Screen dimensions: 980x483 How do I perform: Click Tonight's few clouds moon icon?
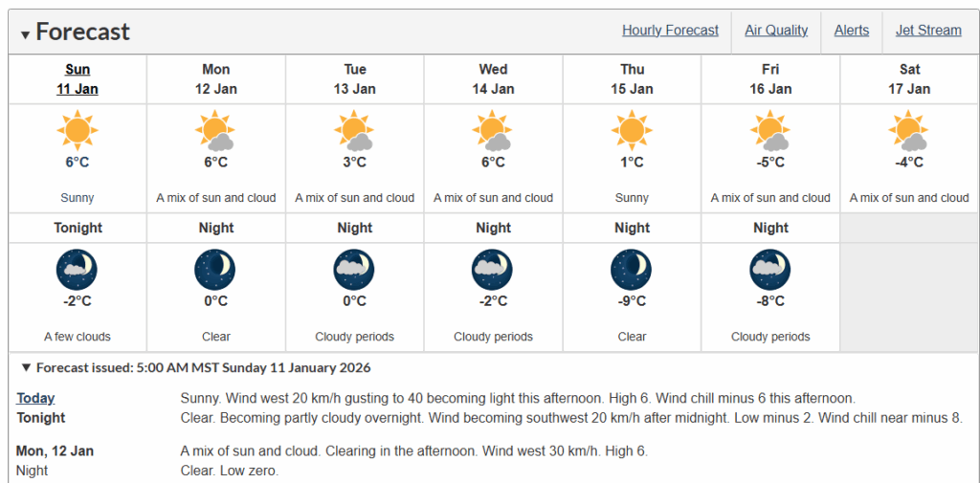pyautogui.click(x=77, y=270)
